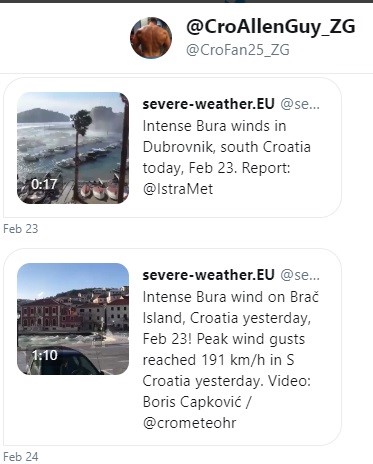Screen dimensions: 373x464
Task: Select the 'Peak wind gusts' line in second tweet
Action: [224, 339]
